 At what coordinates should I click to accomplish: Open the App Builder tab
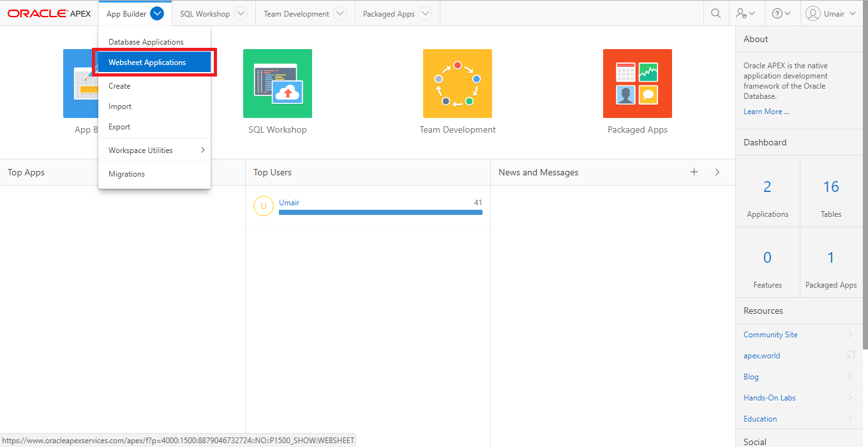[126, 14]
